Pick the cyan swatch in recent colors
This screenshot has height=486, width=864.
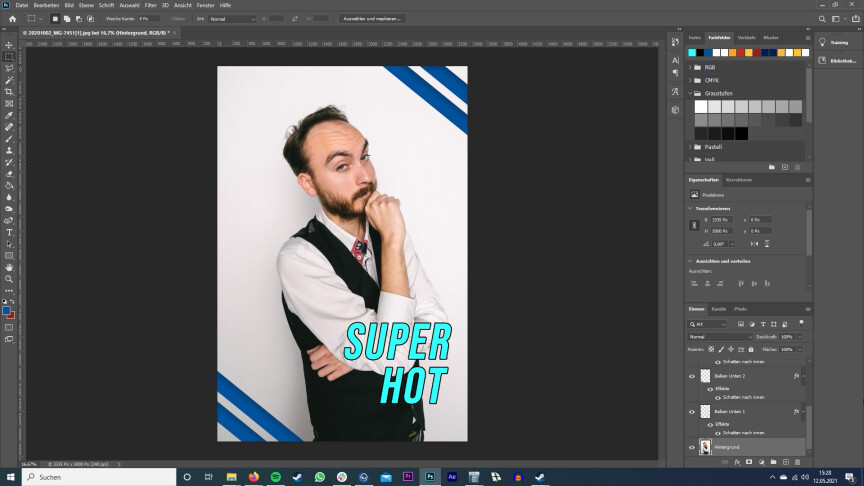tap(692, 52)
